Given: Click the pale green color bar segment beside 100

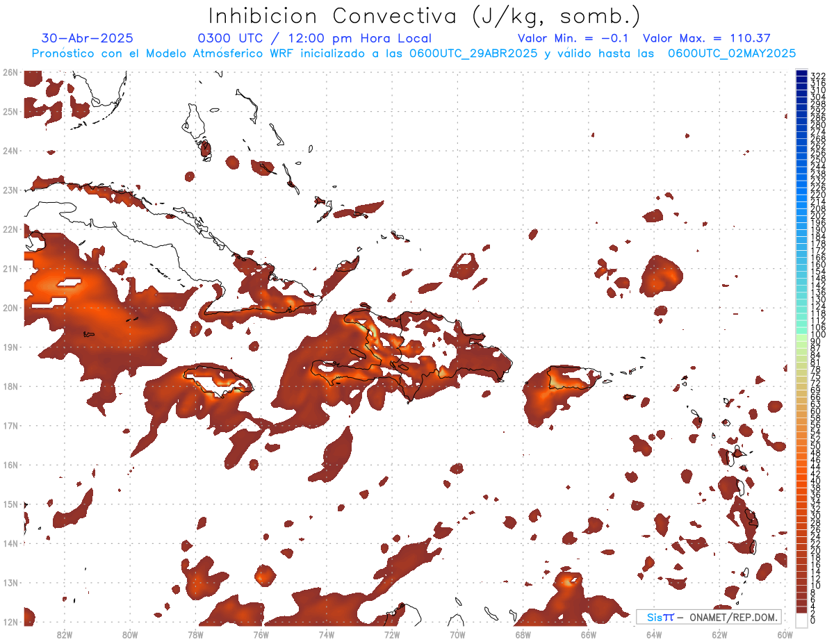Looking at the screenshot, I should (x=802, y=336).
